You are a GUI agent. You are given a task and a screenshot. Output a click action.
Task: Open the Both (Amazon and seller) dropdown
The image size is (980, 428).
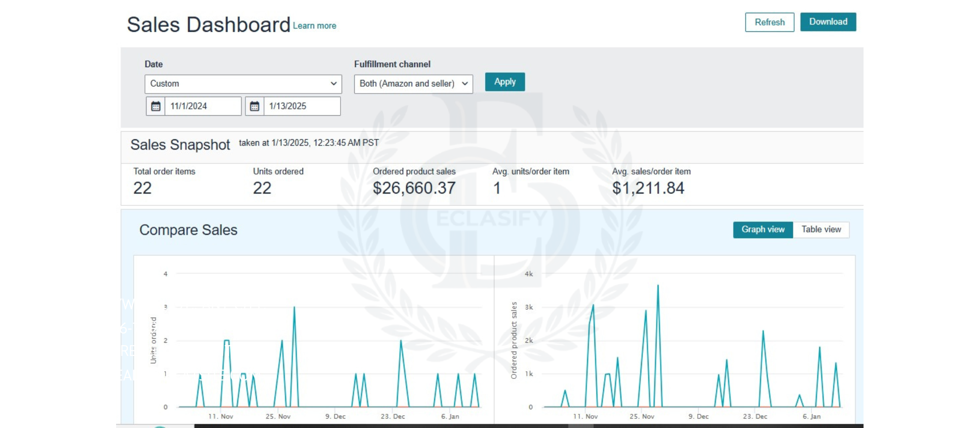413,84
